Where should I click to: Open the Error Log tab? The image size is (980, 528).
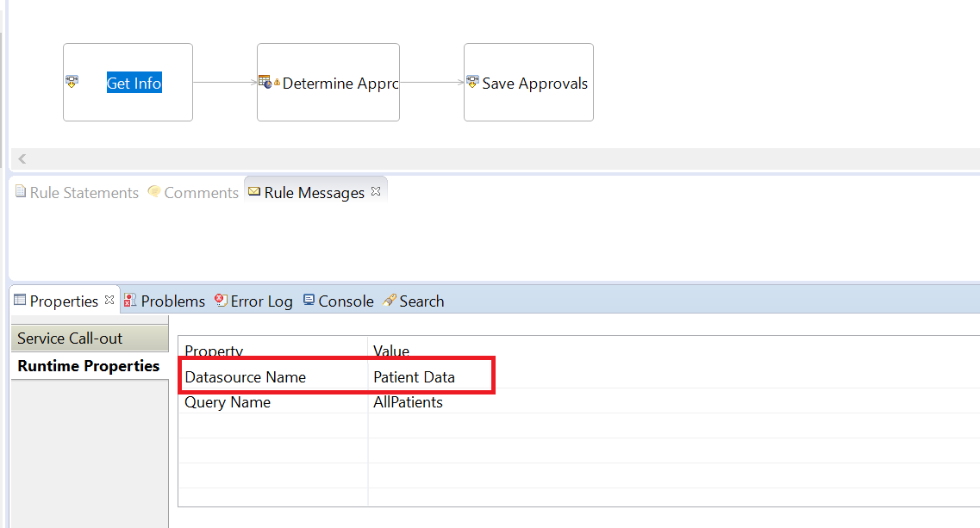click(x=253, y=301)
